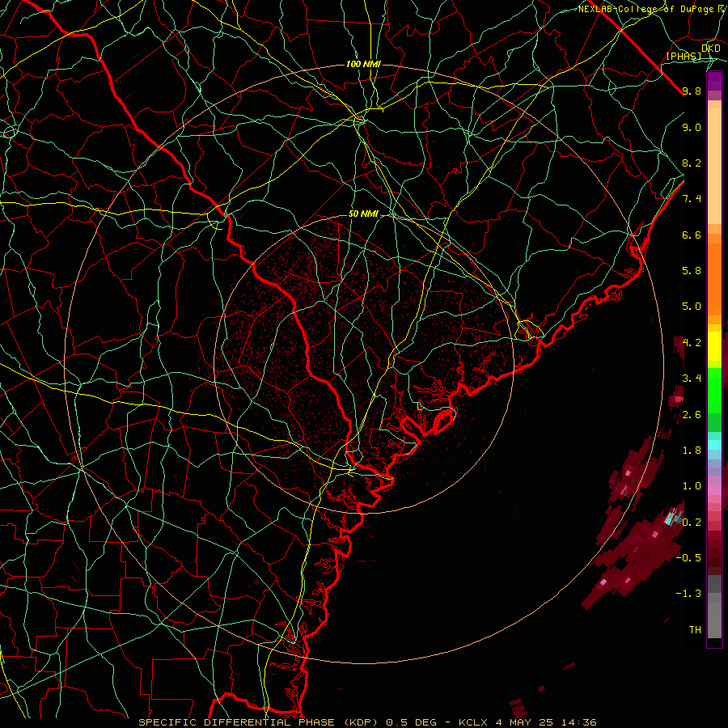728x728 pixels.
Task: Select the 6.6 value on the color scale
Action: click(692, 235)
